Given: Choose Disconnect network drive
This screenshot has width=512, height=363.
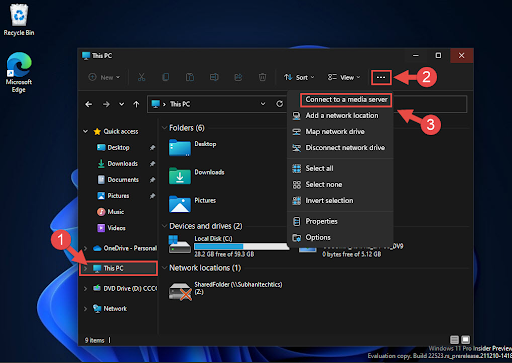Looking at the screenshot, I should click(x=340, y=148).
